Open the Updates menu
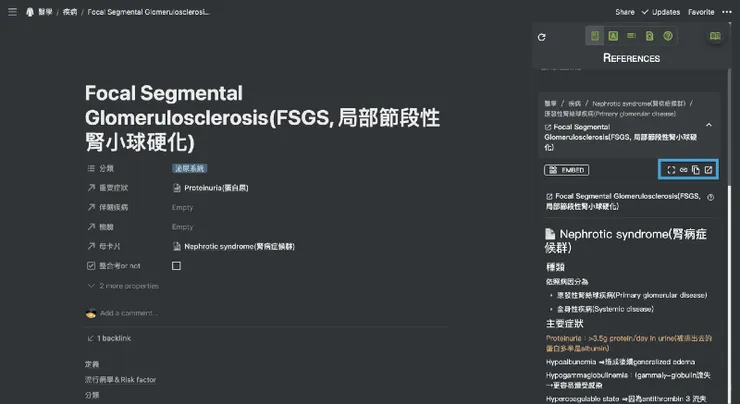This screenshot has height=404, width=740. click(661, 12)
